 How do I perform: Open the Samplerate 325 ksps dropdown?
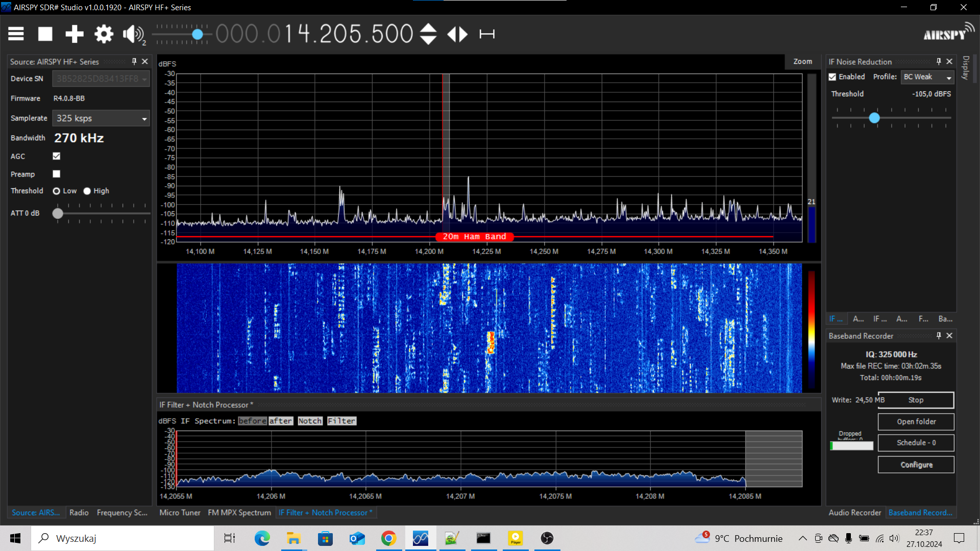click(x=101, y=118)
